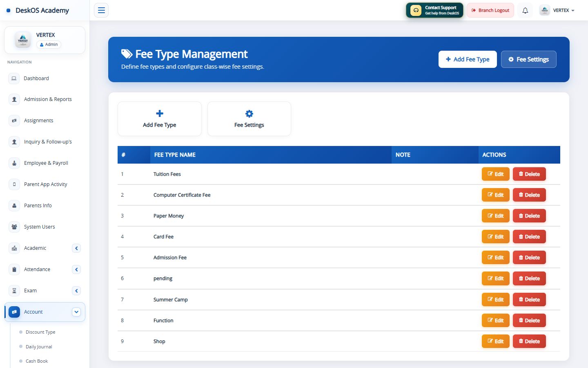Viewport: 588px width, 368px height.
Task: Click the Dashboard laptop icon in the sidebar
Action: (14, 78)
